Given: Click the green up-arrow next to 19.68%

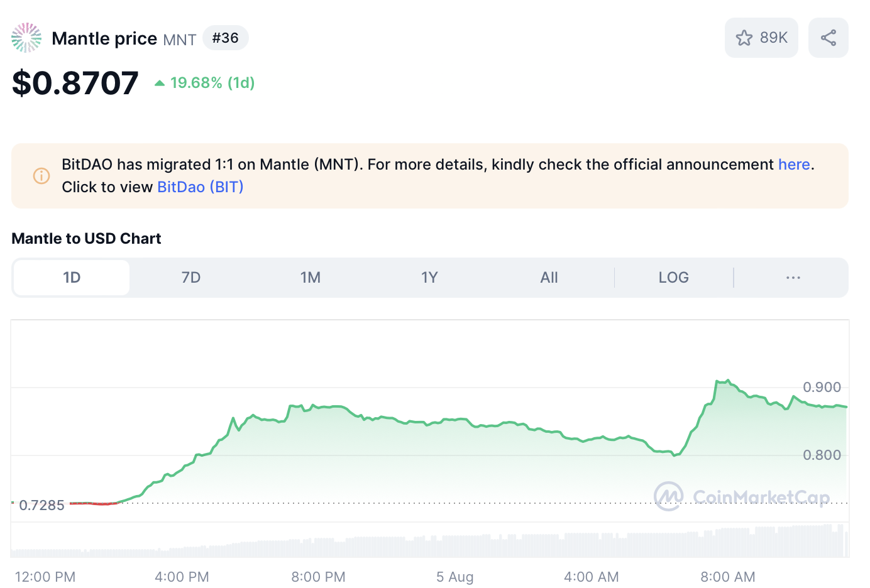Looking at the screenshot, I should (160, 83).
